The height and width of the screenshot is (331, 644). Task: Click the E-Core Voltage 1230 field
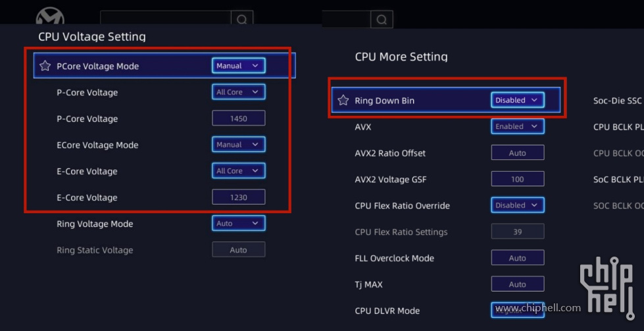pyautogui.click(x=239, y=197)
